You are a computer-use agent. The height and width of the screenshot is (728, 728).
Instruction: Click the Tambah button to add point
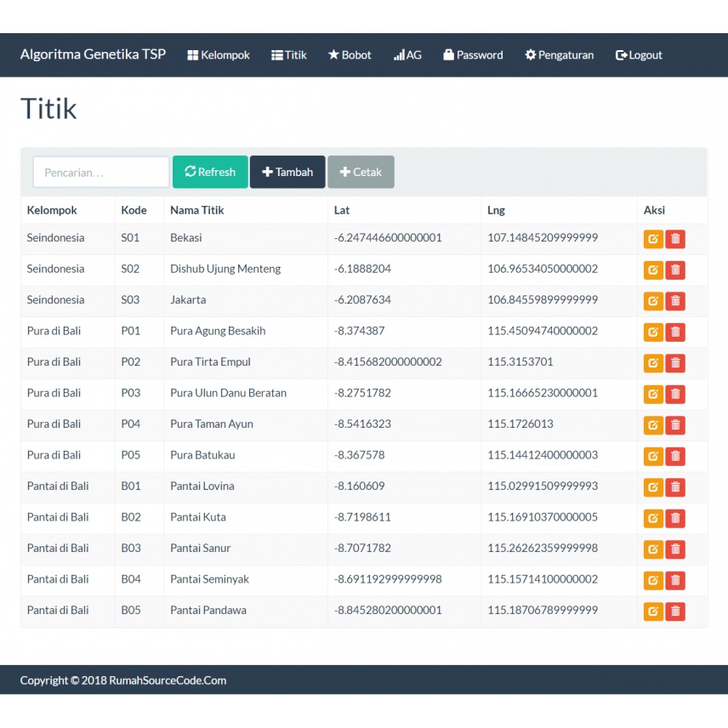coord(287,172)
